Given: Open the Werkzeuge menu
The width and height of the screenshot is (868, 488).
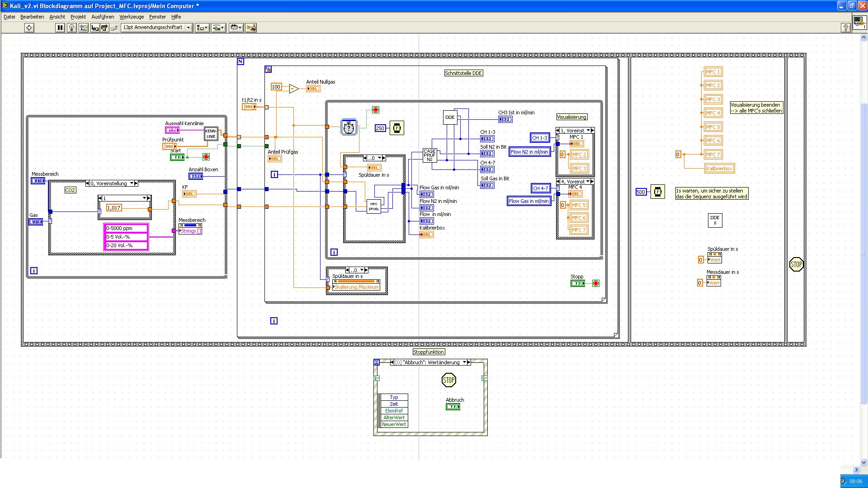Looking at the screenshot, I should point(132,17).
